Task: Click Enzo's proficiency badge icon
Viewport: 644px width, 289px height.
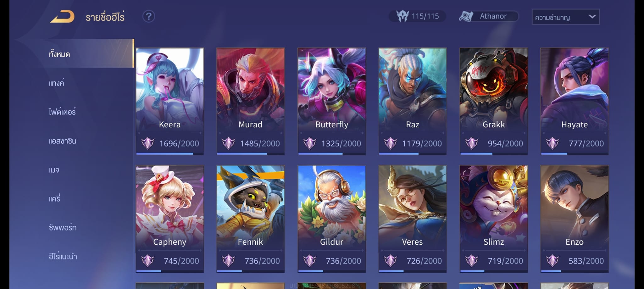Action: pyautogui.click(x=552, y=261)
